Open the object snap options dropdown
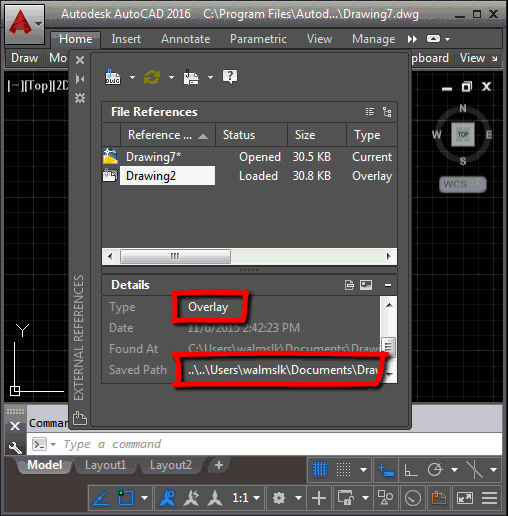Screen dimensions: 508x516 click(x=144, y=498)
